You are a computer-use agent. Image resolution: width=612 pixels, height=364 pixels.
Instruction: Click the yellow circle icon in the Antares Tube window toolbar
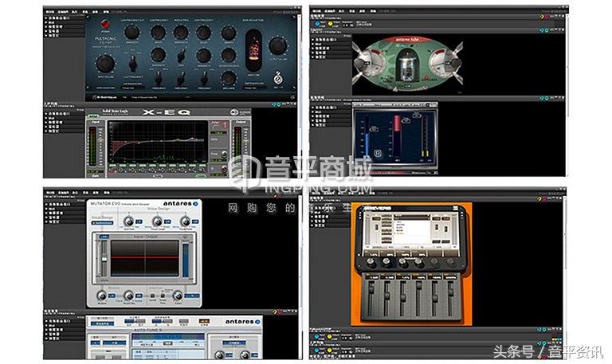(x=330, y=23)
